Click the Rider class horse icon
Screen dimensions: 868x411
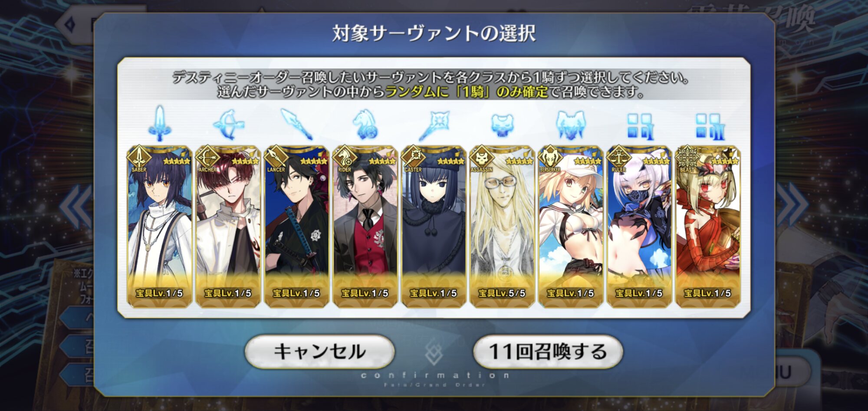click(365, 125)
